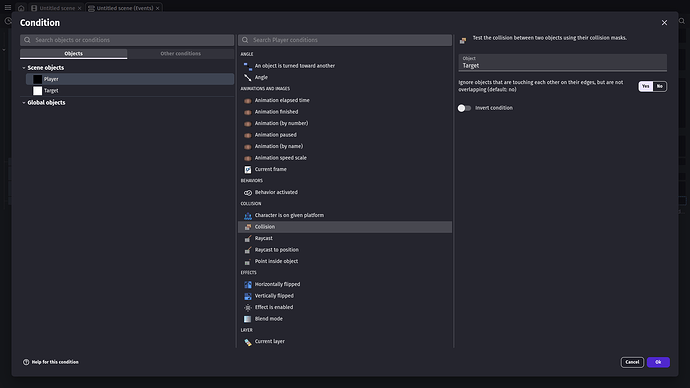
Task: Toggle the Invert condition switch
Action: pyautogui.click(x=464, y=108)
